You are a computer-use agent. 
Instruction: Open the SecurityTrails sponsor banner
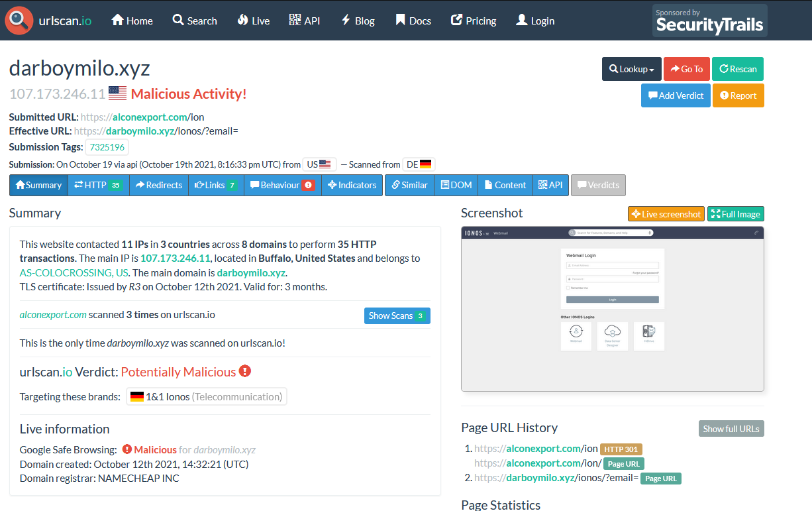pyautogui.click(x=709, y=21)
